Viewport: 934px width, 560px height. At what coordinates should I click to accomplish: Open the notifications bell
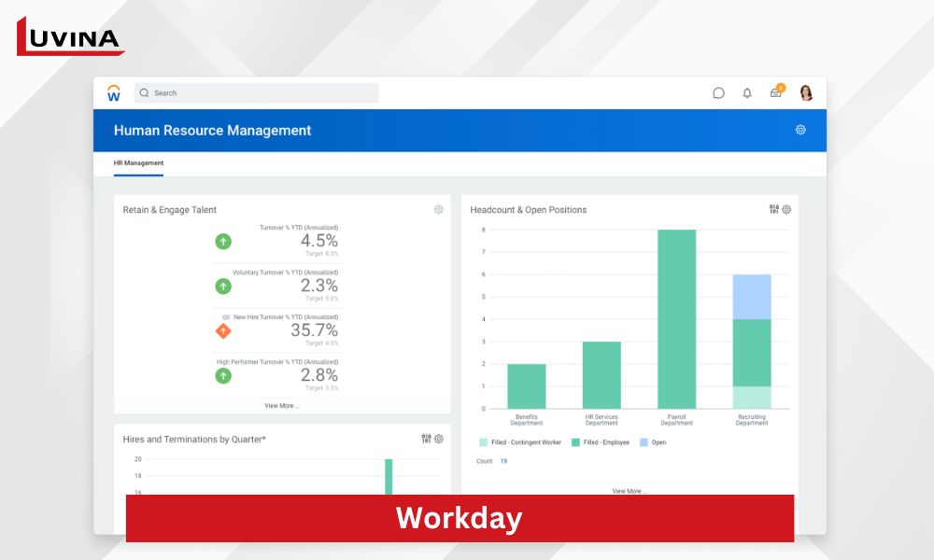click(747, 93)
